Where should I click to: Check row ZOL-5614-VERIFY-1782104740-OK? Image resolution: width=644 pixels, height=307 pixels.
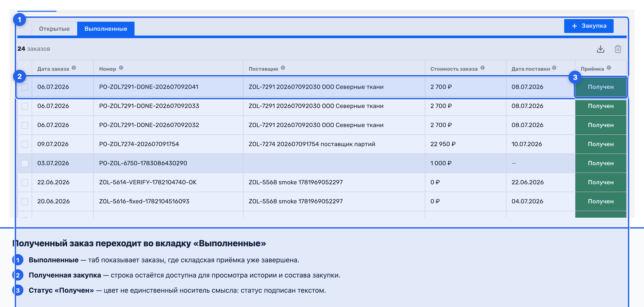(x=25, y=182)
